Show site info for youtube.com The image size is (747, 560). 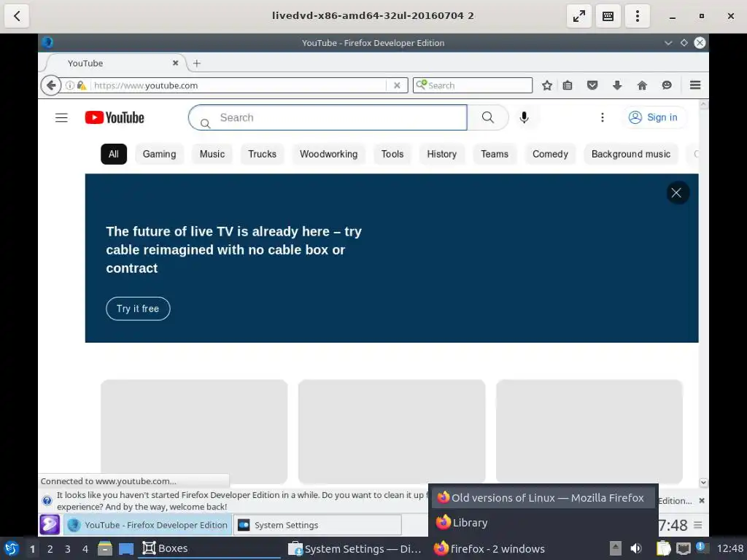pos(69,86)
